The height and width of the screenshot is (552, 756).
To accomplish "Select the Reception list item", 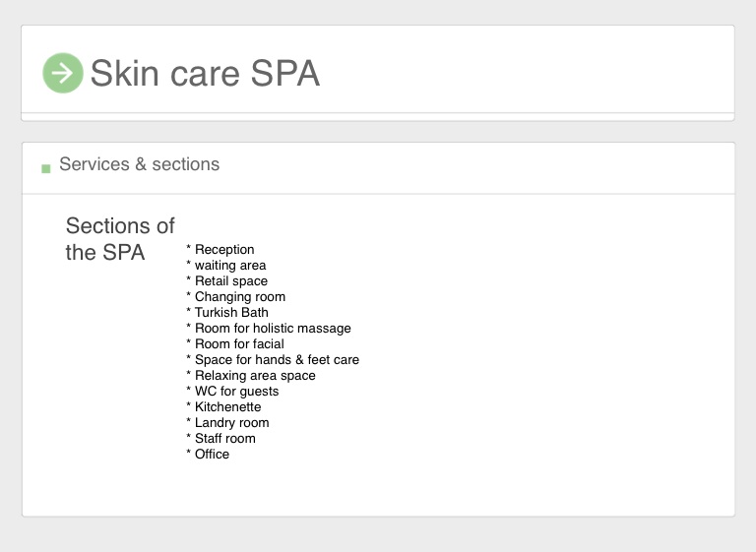I will [x=223, y=250].
